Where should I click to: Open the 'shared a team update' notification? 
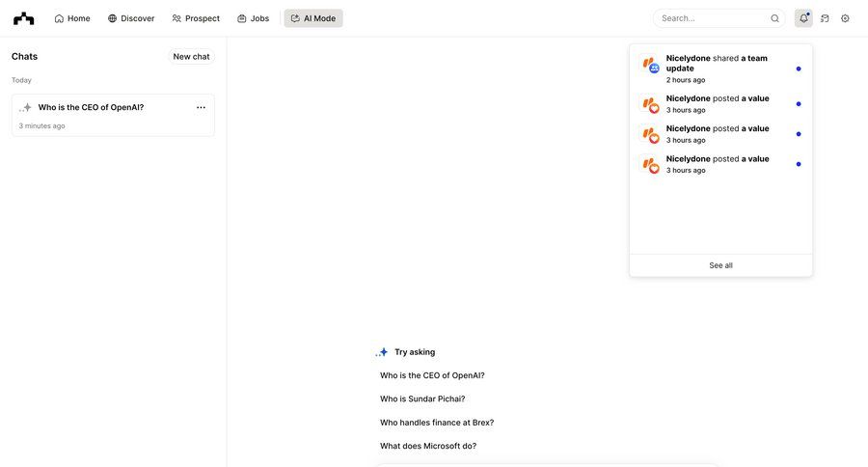[x=720, y=69]
